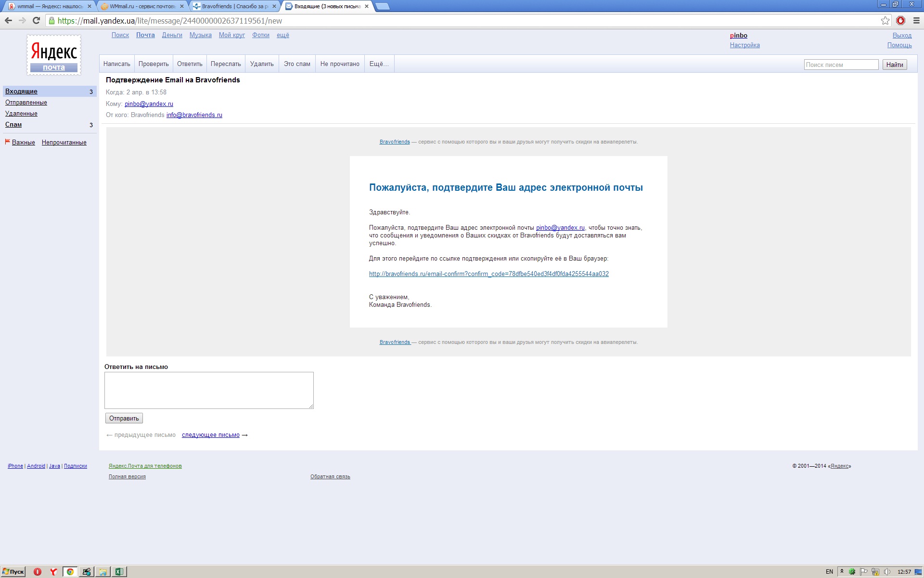The width and height of the screenshot is (924, 578).
Task: Click the Непрочитанные filter link
Action: 64,142
